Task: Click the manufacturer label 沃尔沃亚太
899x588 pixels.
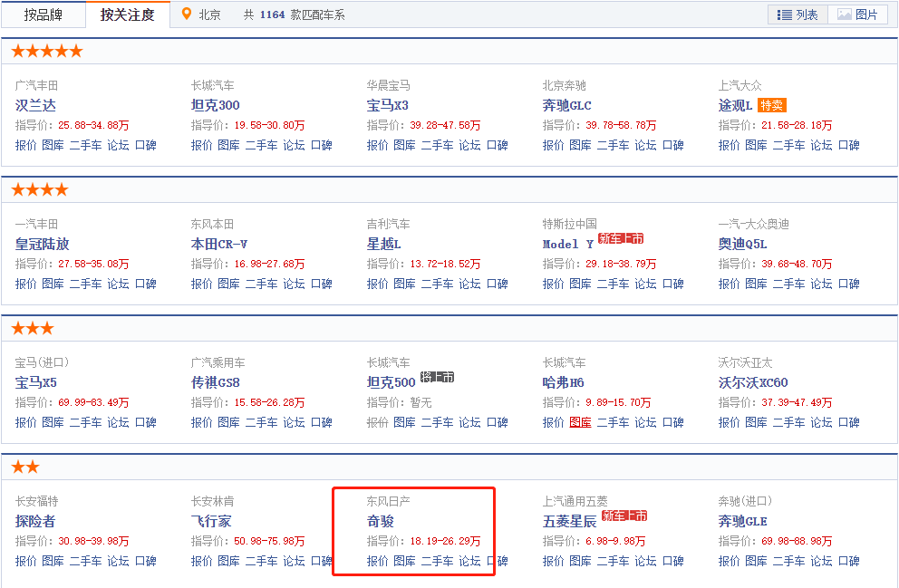Action: tap(745, 362)
